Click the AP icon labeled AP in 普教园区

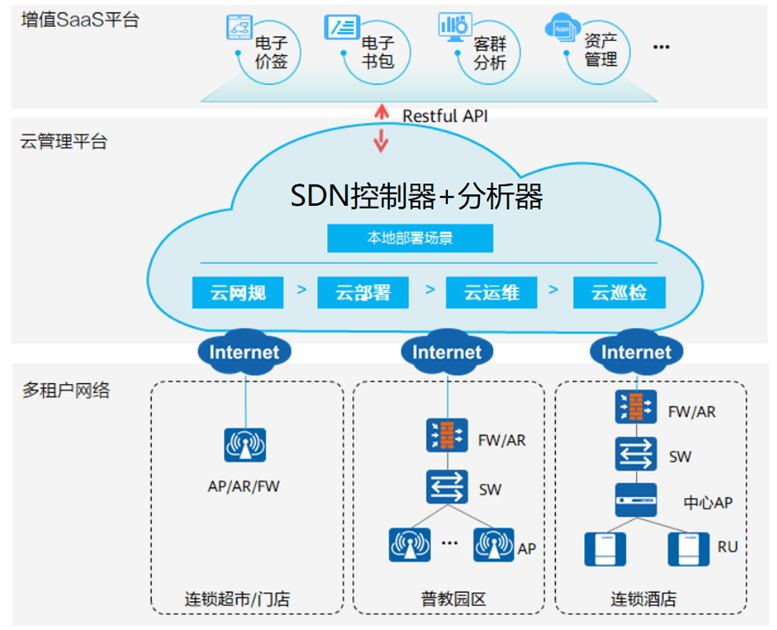(493, 545)
